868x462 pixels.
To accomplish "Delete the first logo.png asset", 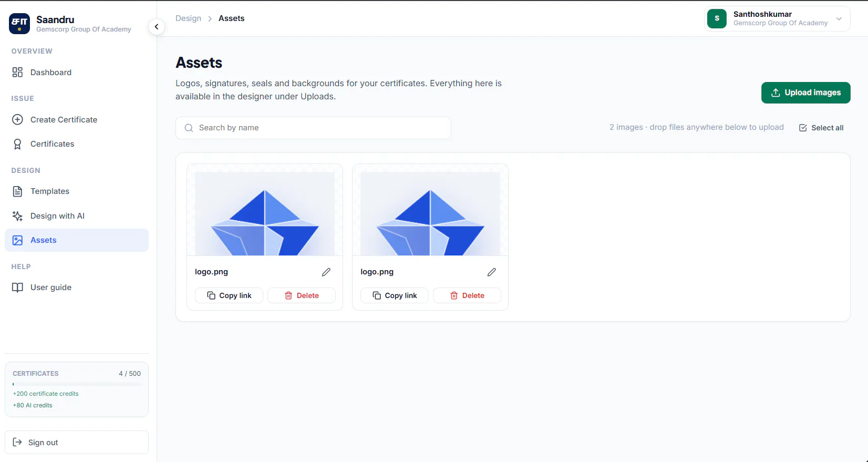I will coord(302,295).
